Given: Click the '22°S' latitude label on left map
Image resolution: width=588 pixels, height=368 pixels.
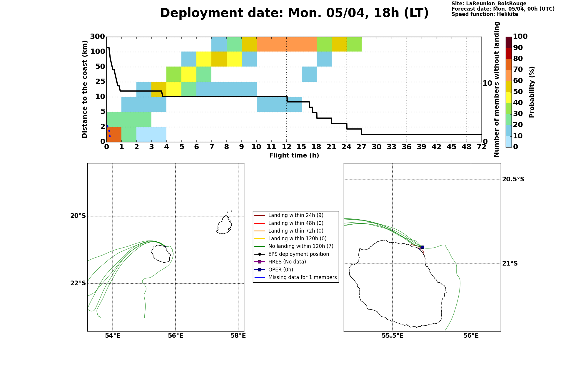Looking at the screenshot, I should click(78, 284).
